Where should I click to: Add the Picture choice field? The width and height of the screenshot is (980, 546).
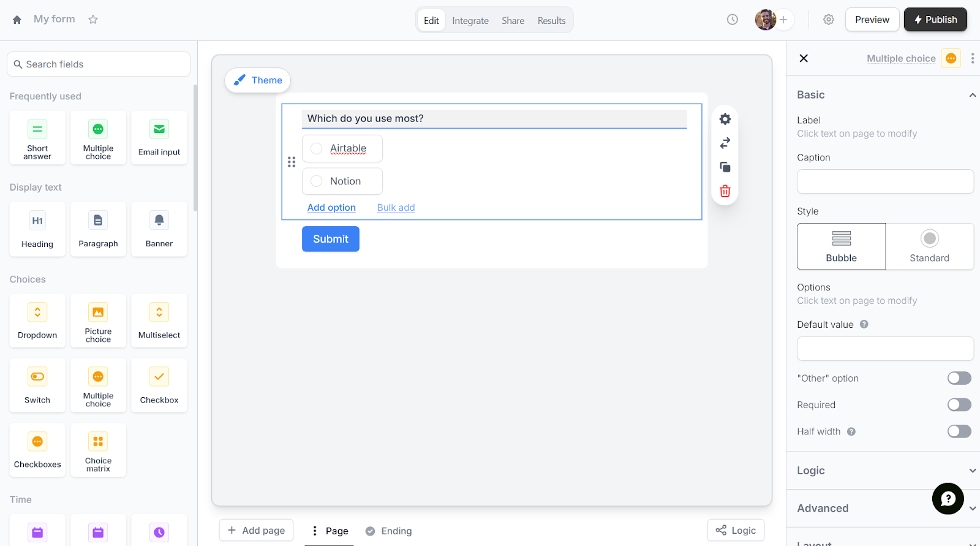coord(98,321)
